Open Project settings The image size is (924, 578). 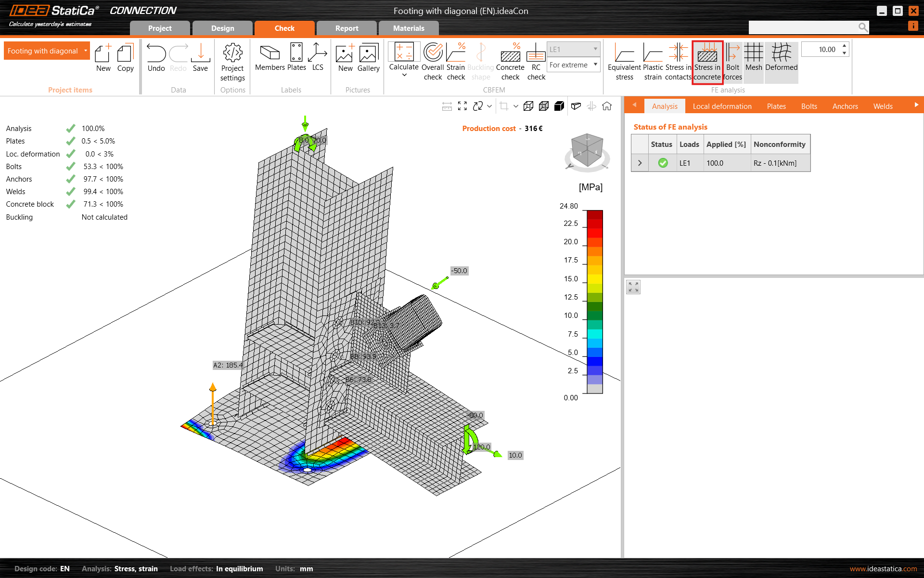pyautogui.click(x=232, y=62)
